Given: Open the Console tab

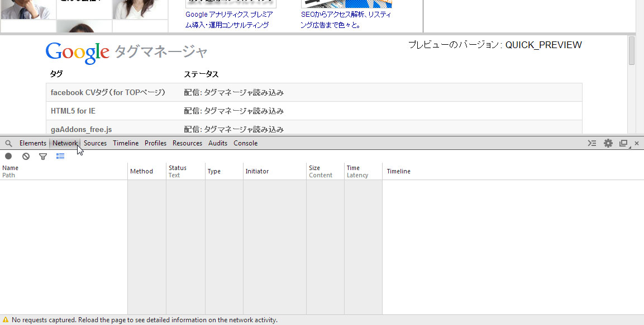Looking at the screenshot, I should (246, 143).
